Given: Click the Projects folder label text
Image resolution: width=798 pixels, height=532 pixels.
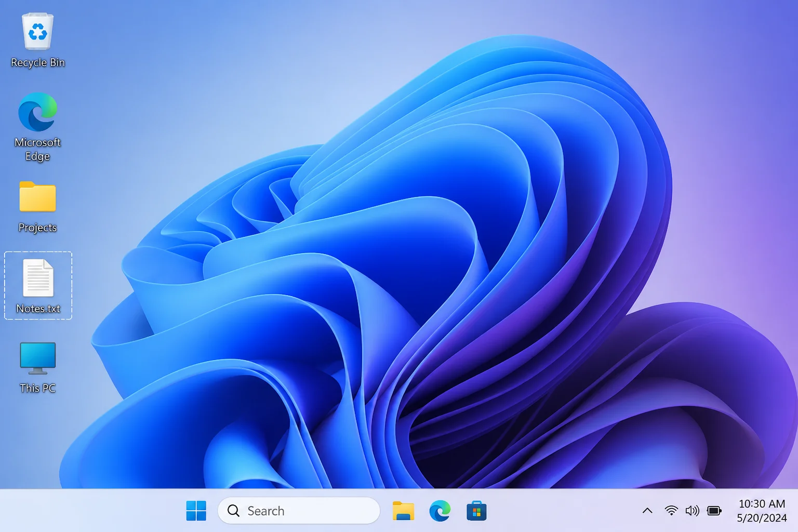Looking at the screenshot, I should (37, 228).
